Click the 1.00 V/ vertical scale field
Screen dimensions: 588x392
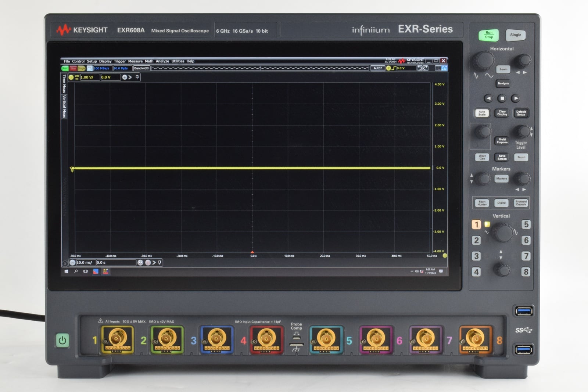pos(90,77)
